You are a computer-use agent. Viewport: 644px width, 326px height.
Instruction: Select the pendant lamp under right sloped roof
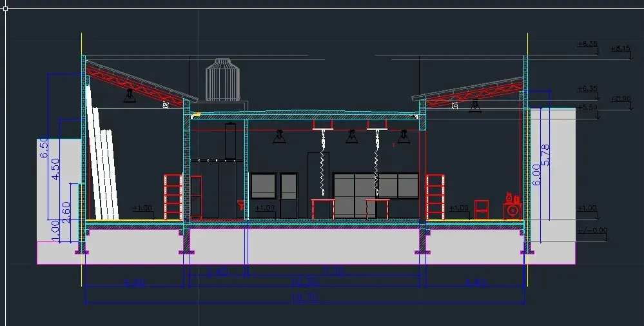[x=475, y=105]
